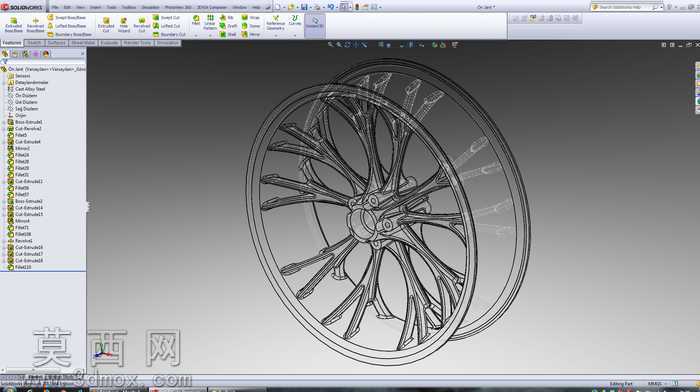
Task: Open the Curves tool
Action: click(295, 21)
